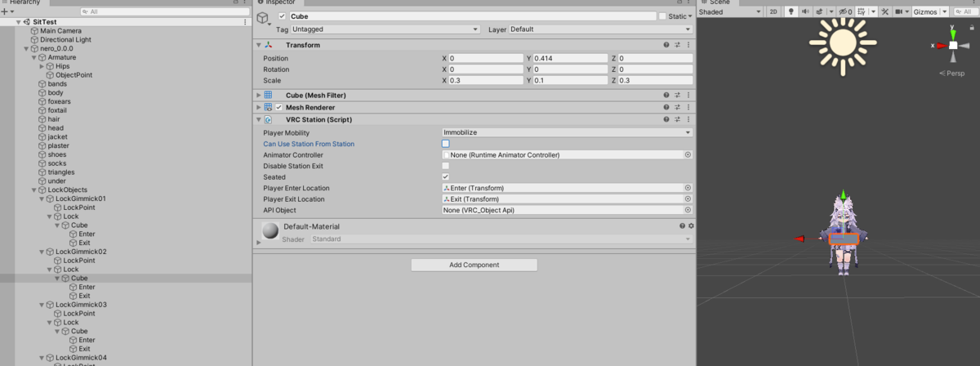This screenshot has width=980, height=366.
Task: Select LockObjects in Hierarchy
Action: point(67,190)
